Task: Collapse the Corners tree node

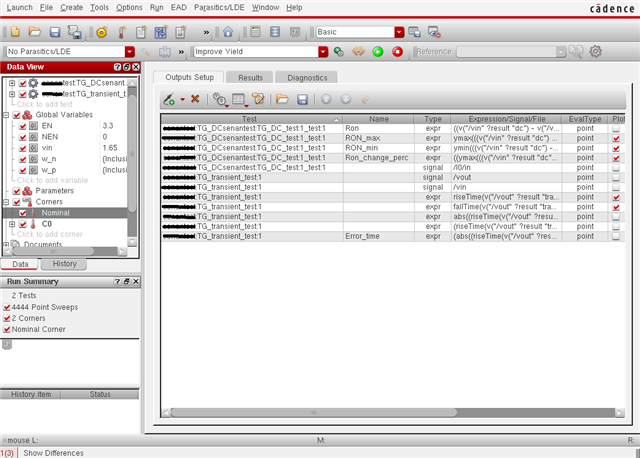Action: [x=6, y=202]
